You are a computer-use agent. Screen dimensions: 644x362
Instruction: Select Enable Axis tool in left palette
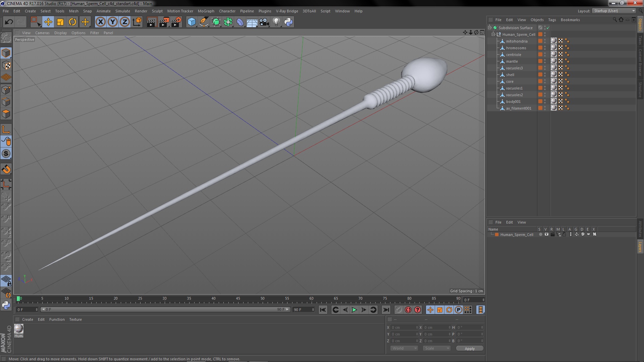click(x=6, y=129)
